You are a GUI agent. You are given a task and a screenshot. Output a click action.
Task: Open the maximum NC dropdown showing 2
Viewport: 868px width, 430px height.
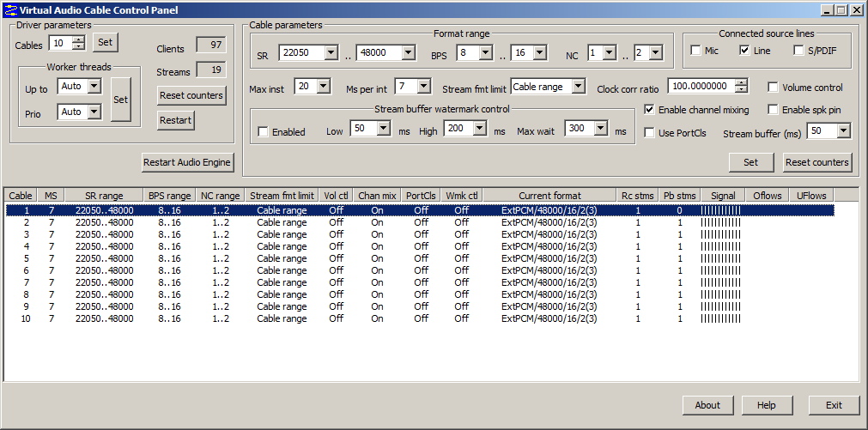pyautogui.click(x=655, y=53)
